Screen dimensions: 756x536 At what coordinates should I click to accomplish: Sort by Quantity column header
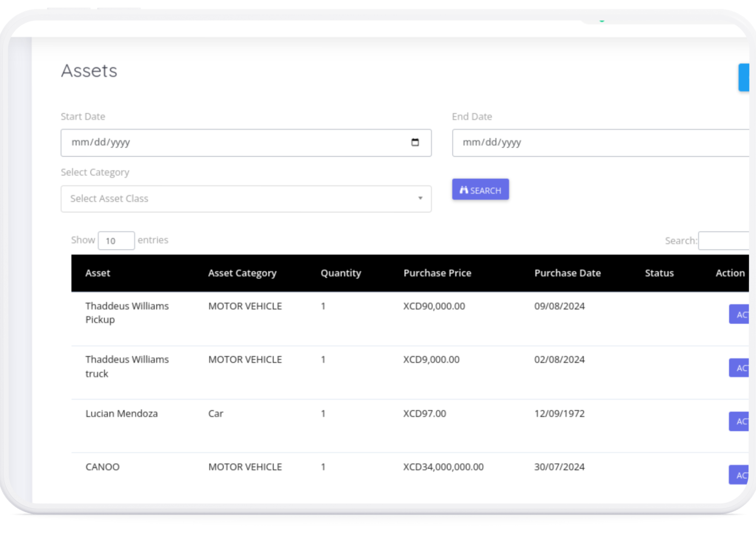[341, 273]
